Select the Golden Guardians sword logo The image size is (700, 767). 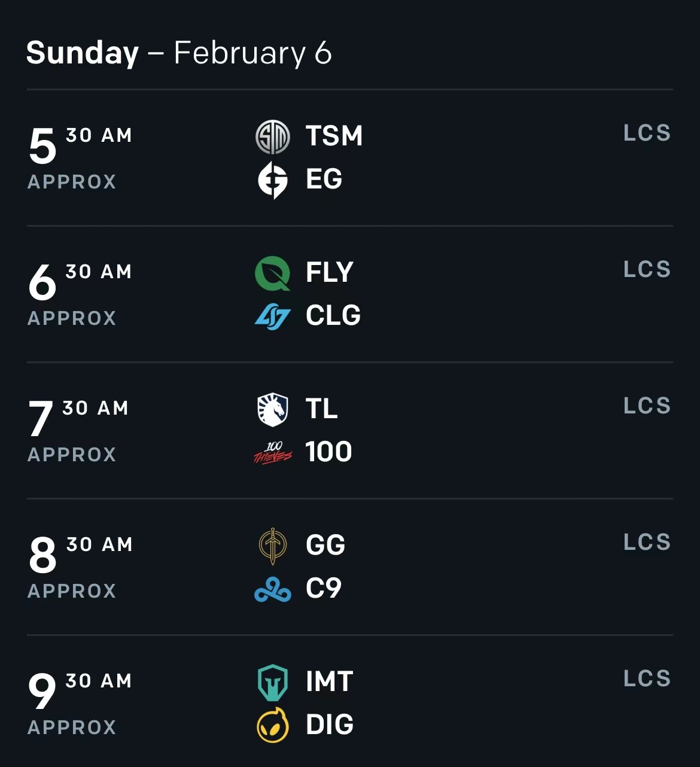(x=273, y=546)
